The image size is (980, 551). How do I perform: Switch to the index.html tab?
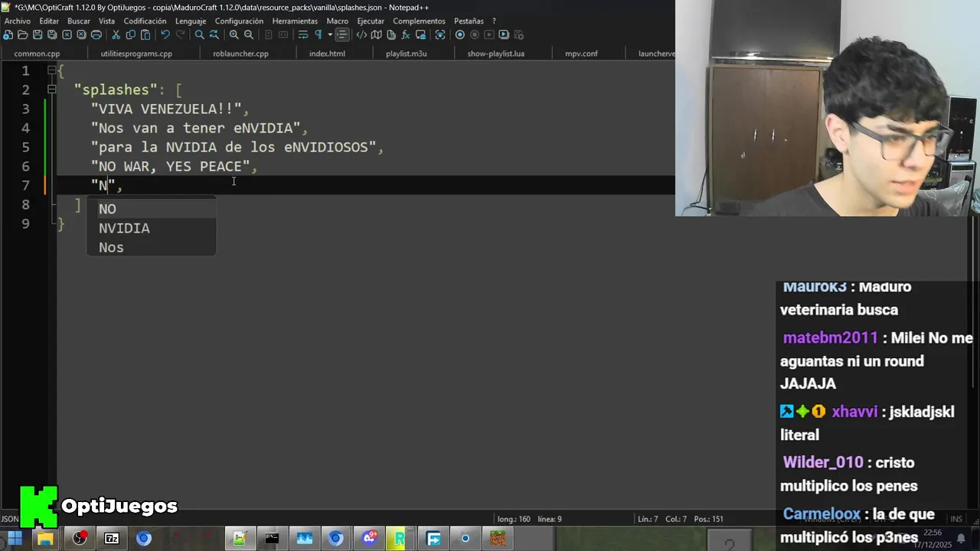coord(327,54)
